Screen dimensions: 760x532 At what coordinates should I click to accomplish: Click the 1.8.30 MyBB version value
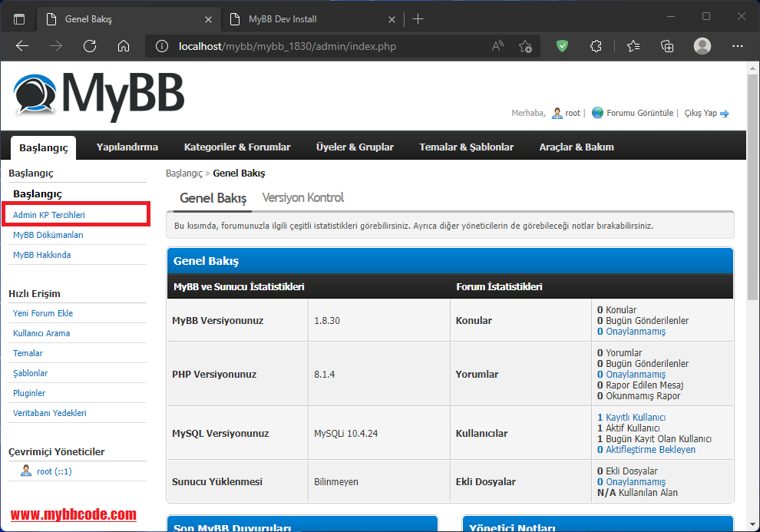click(x=327, y=320)
